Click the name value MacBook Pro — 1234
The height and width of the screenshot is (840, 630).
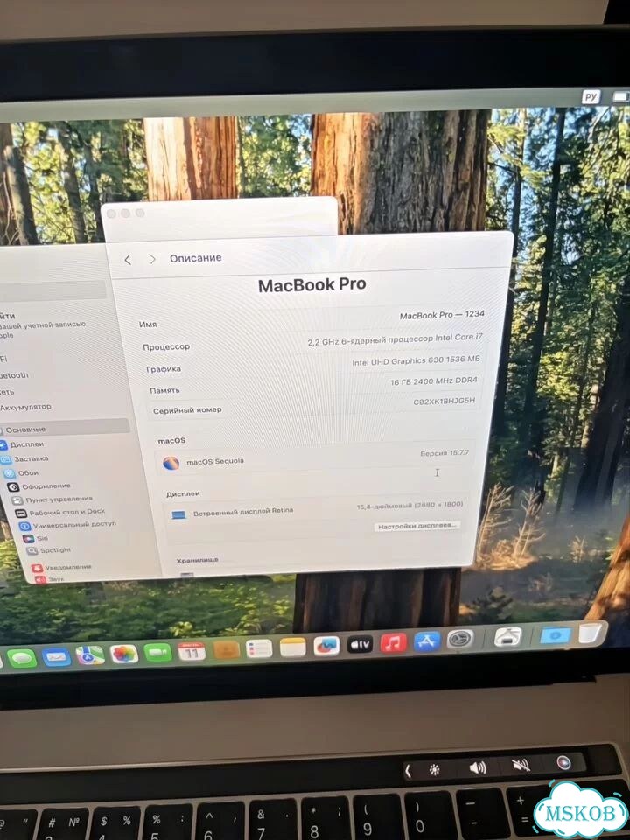pyautogui.click(x=442, y=315)
